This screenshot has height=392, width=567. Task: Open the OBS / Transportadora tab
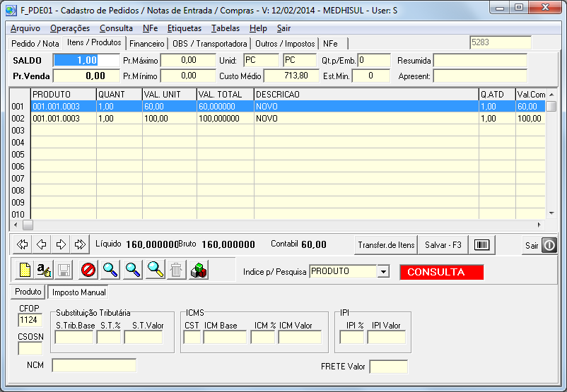[210, 44]
